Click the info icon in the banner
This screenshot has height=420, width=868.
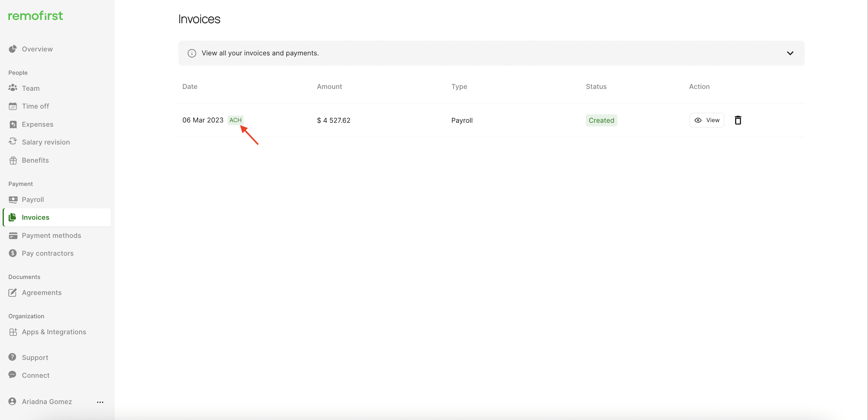tap(192, 53)
